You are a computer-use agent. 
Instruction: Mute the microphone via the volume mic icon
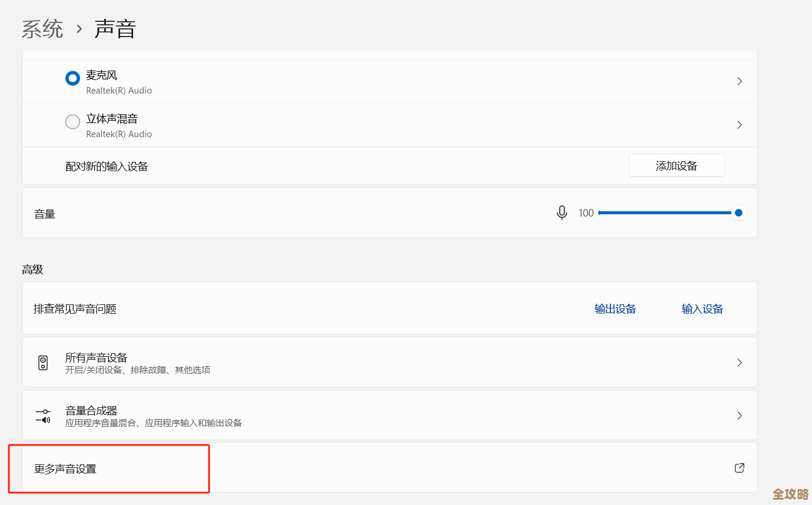point(562,212)
